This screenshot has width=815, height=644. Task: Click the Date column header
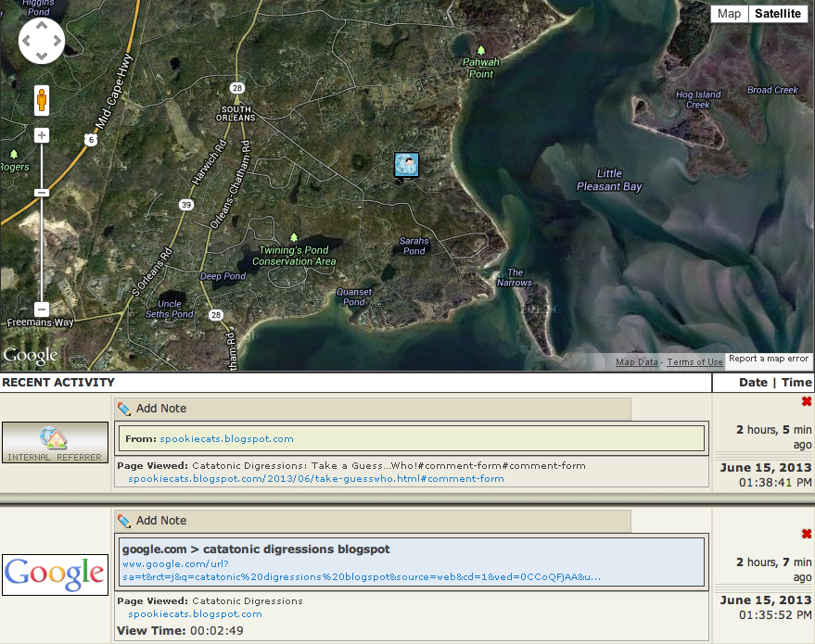coord(753,383)
